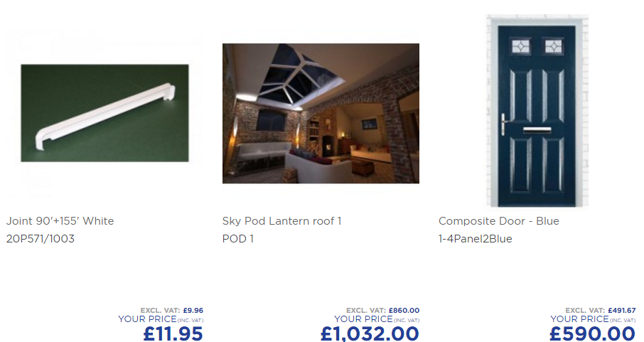Click the excl. VAT £860.00 label
This screenshot has width=644, height=342.
coord(383,310)
